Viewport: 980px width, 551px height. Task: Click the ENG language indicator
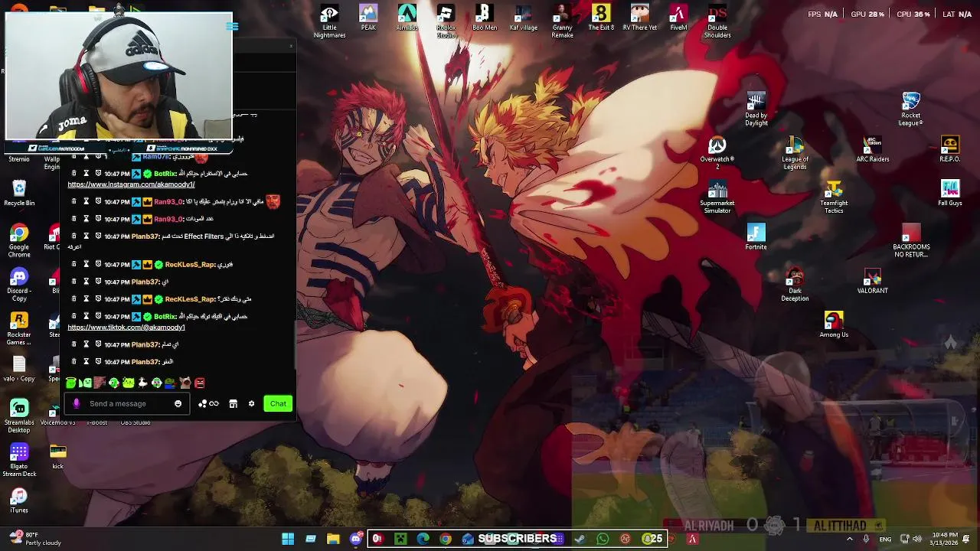tap(885, 539)
